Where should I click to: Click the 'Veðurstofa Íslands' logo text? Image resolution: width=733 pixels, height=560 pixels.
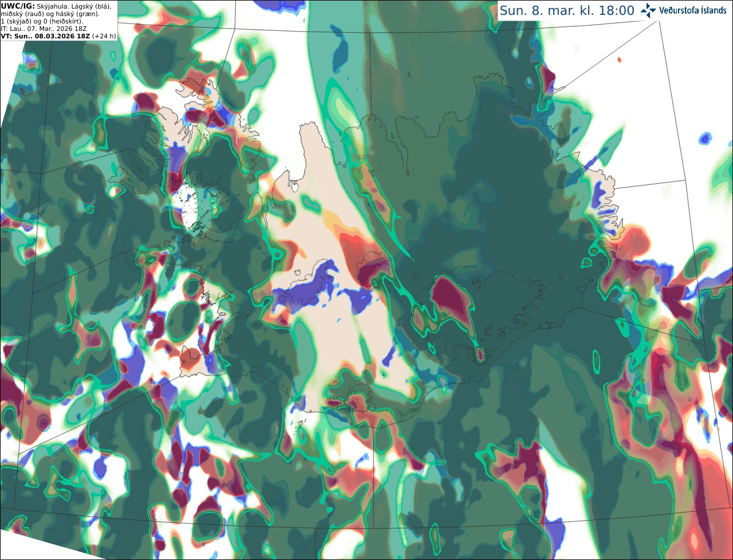(x=693, y=11)
